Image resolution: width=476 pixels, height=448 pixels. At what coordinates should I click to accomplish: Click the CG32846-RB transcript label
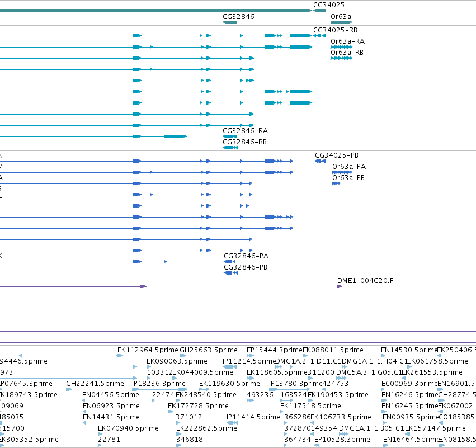point(244,142)
